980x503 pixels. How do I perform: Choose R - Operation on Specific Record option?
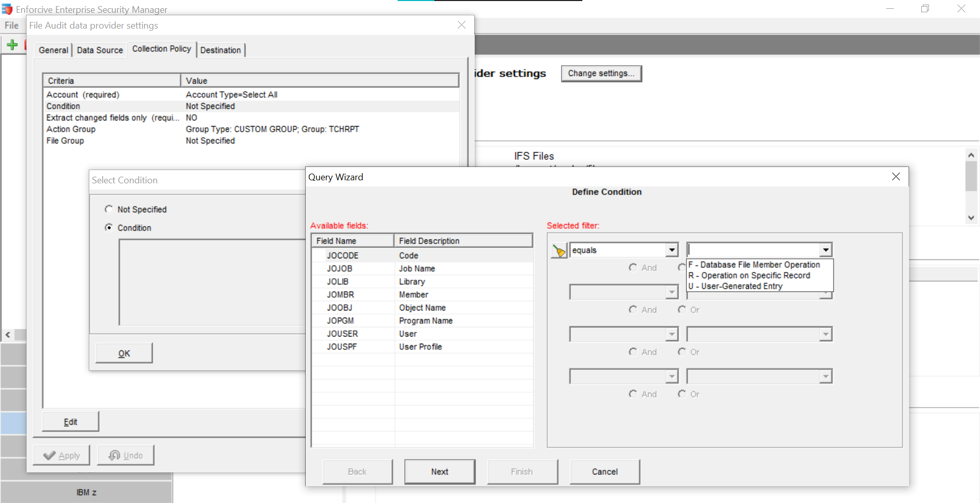(x=749, y=275)
